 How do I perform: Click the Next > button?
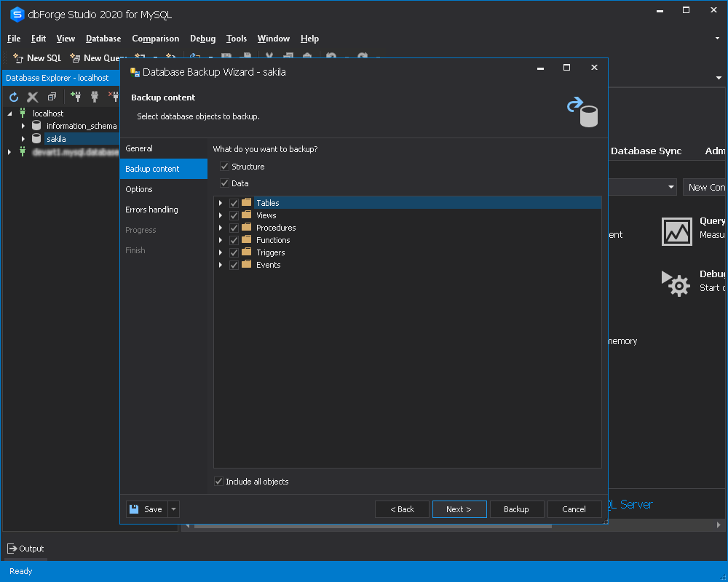coord(459,509)
